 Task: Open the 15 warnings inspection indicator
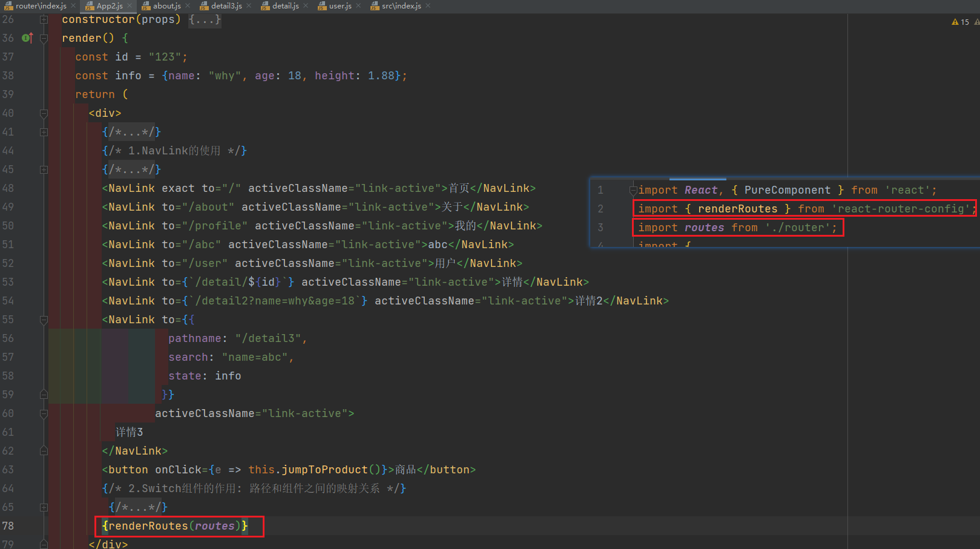[x=961, y=22]
